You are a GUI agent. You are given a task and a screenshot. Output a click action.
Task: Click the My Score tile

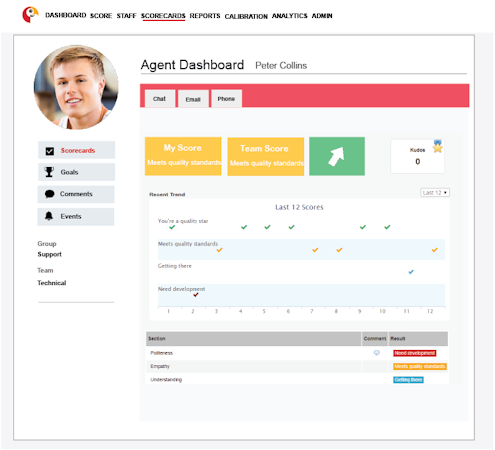point(183,156)
